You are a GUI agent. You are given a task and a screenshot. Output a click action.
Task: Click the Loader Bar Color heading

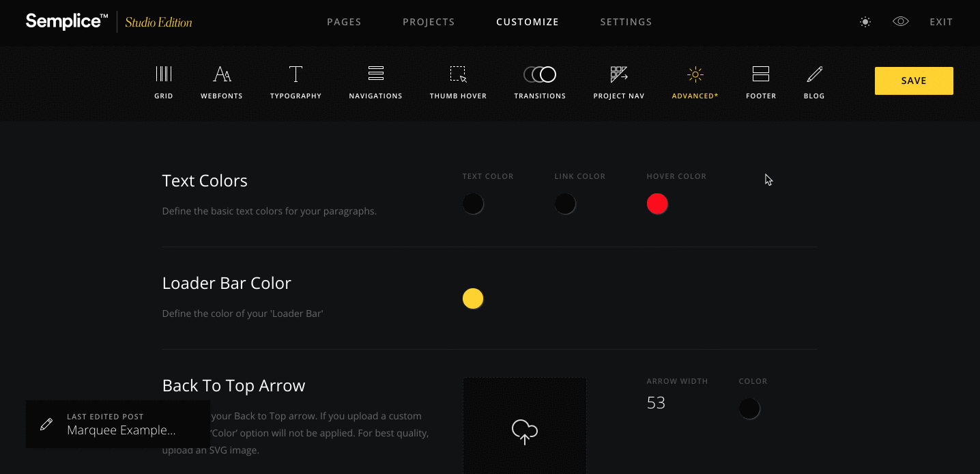[227, 283]
